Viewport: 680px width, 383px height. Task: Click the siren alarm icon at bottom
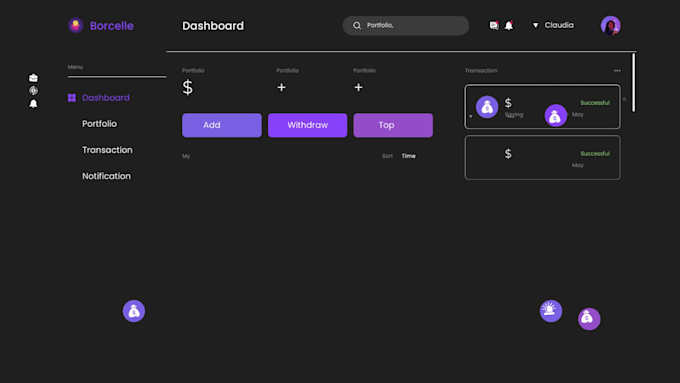click(551, 311)
